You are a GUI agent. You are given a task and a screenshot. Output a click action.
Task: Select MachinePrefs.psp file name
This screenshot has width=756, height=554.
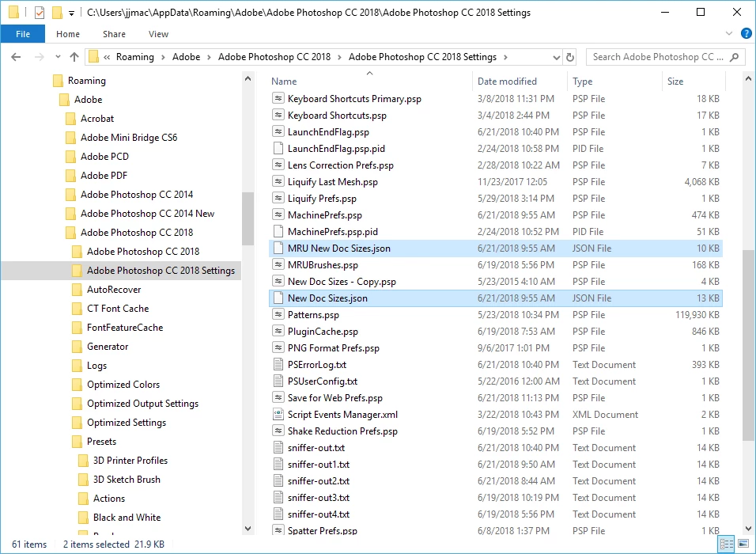324,214
